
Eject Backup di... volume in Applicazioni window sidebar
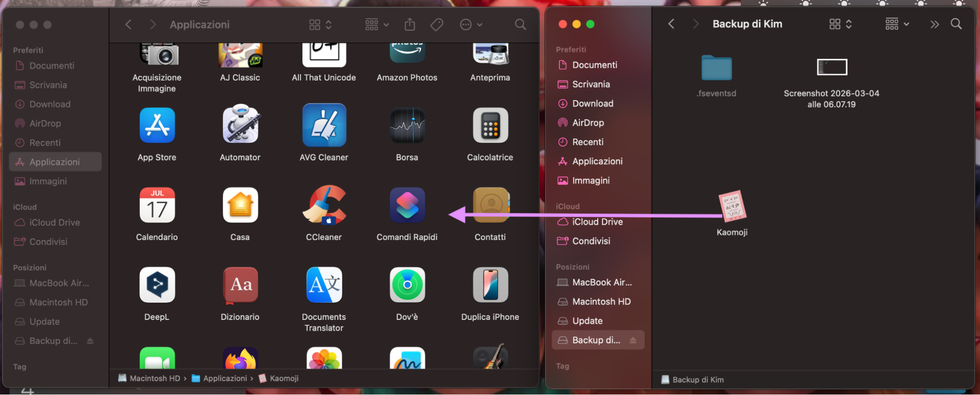[x=90, y=341]
